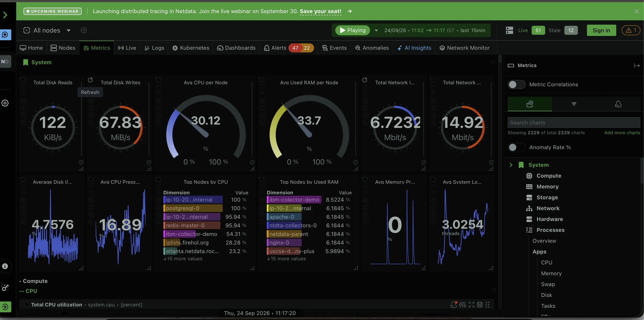The height and width of the screenshot is (320, 644).
Task: Open the Kubernetes tab
Action: click(191, 48)
